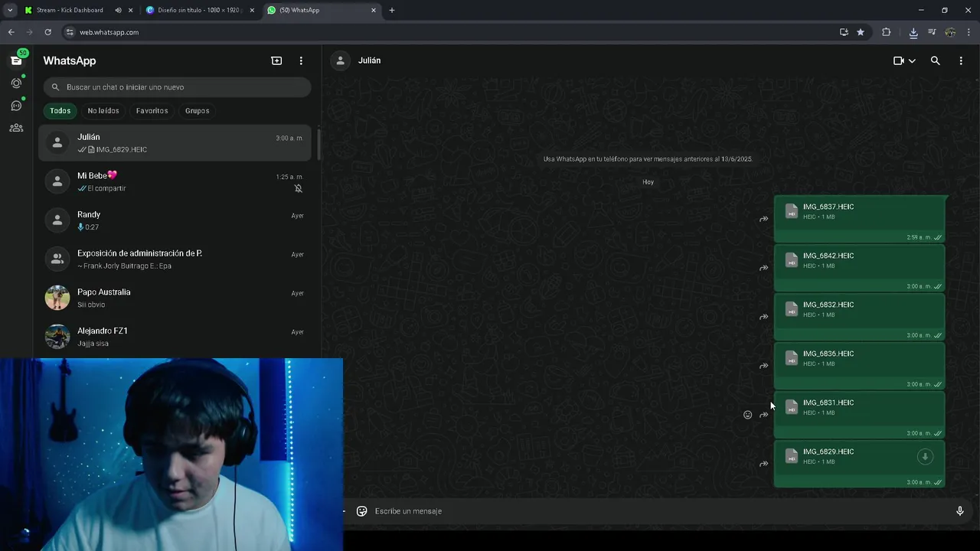
Task: Go back in the browser
Action: [x=11, y=32]
